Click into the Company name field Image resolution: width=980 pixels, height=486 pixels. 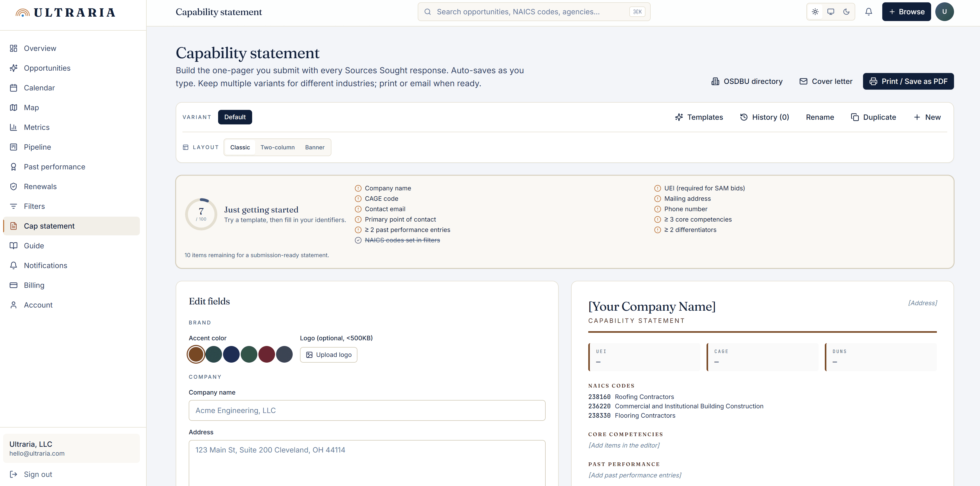367,410
